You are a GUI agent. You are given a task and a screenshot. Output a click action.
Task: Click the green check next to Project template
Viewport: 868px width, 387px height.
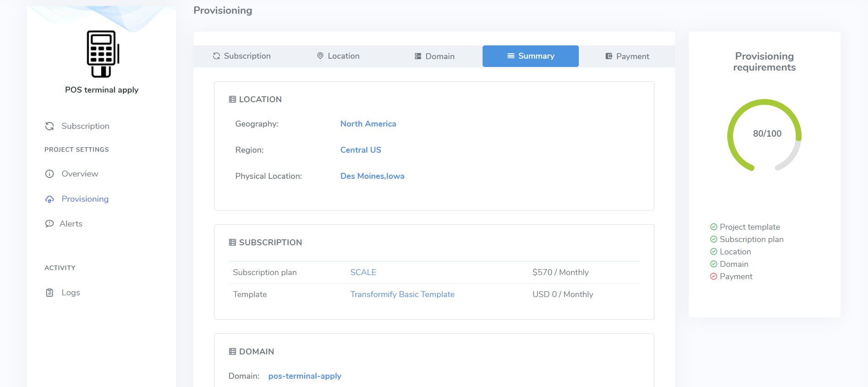point(714,227)
